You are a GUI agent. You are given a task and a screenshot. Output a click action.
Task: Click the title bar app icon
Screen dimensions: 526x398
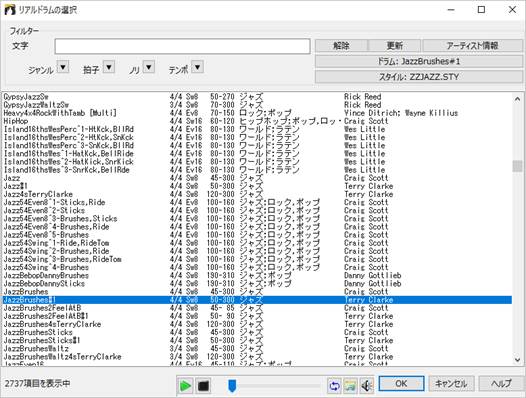[x=10, y=10]
